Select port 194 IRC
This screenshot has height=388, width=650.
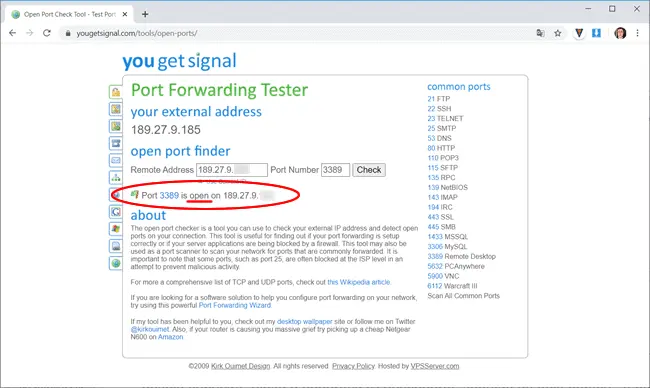click(440, 207)
